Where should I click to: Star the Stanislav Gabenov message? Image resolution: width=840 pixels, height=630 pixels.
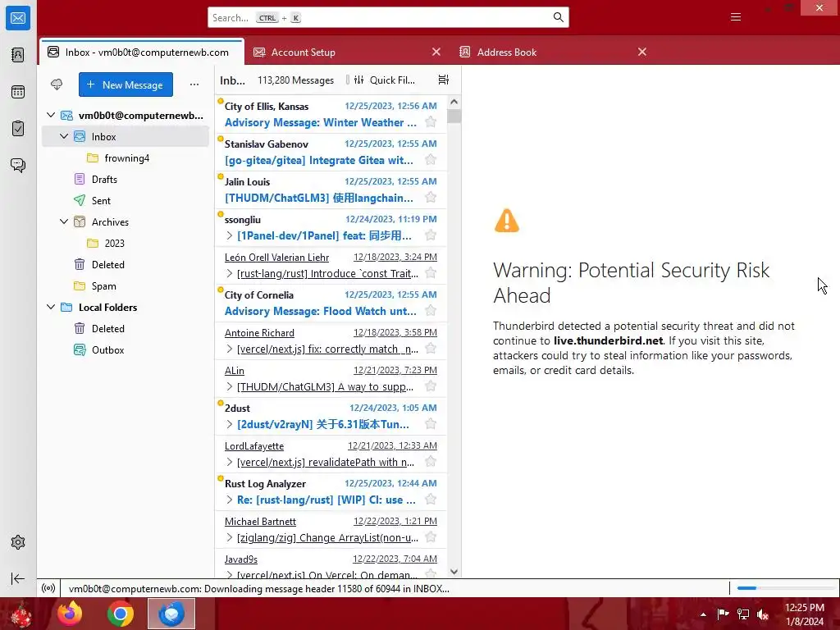[430, 160]
